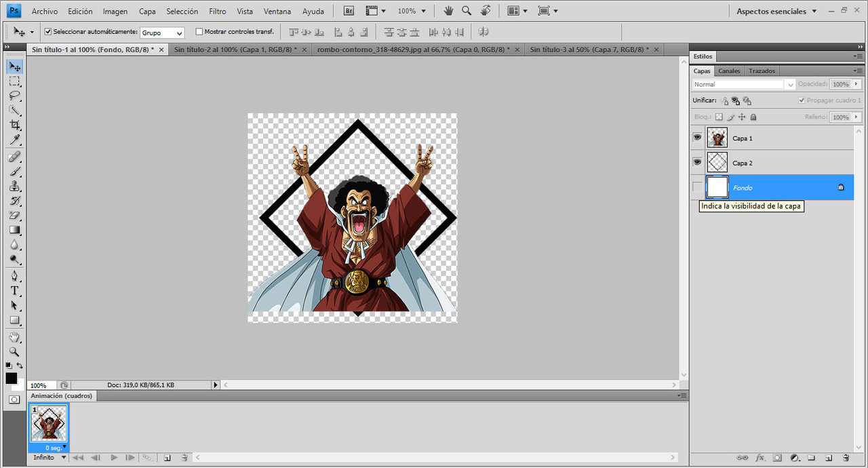The height and width of the screenshot is (468, 868).
Task: Swap foreground and background colors
Action: click(20, 366)
